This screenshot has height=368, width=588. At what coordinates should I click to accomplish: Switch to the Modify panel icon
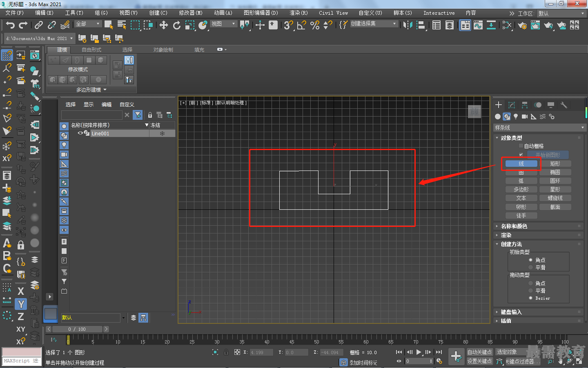(512, 105)
